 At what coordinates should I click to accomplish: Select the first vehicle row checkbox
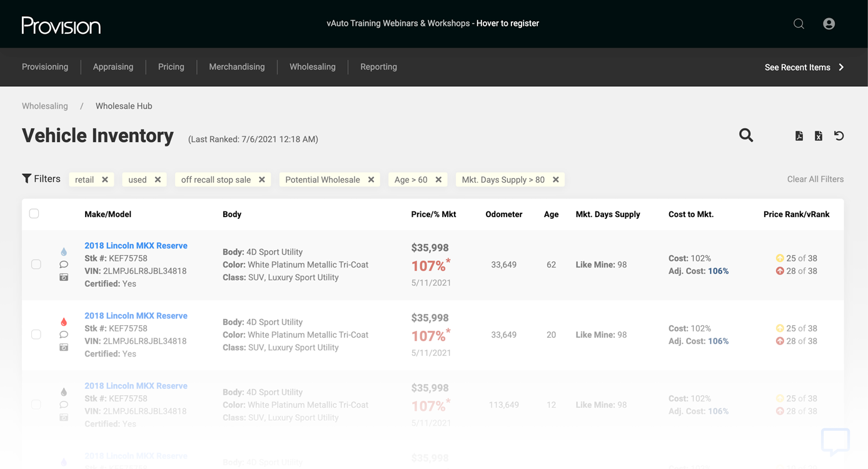click(x=36, y=265)
